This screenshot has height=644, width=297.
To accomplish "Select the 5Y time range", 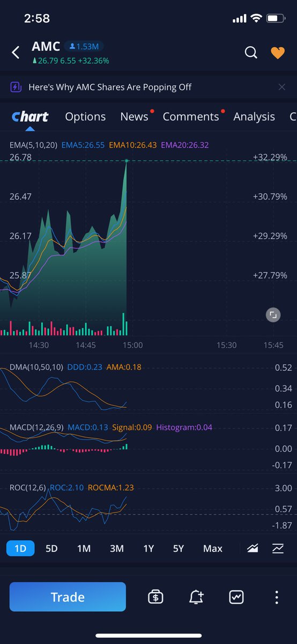I will pyautogui.click(x=179, y=548).
